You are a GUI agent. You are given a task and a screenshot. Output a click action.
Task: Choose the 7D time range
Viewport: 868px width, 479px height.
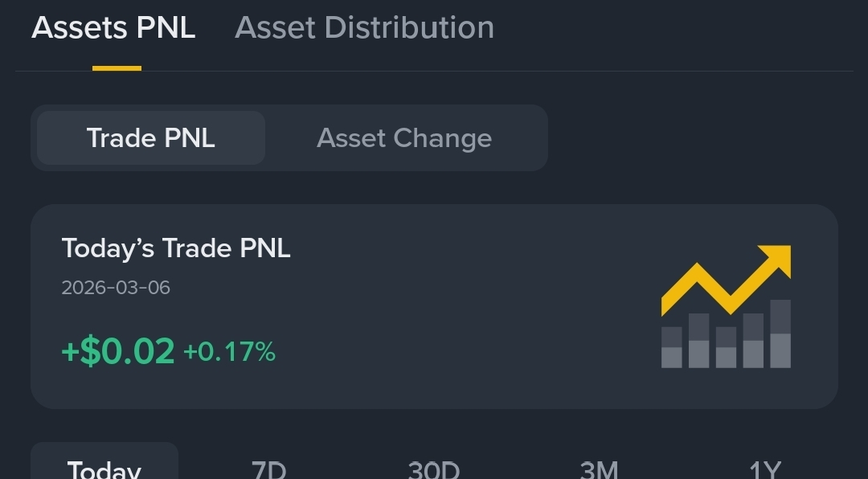pos(268,469)
